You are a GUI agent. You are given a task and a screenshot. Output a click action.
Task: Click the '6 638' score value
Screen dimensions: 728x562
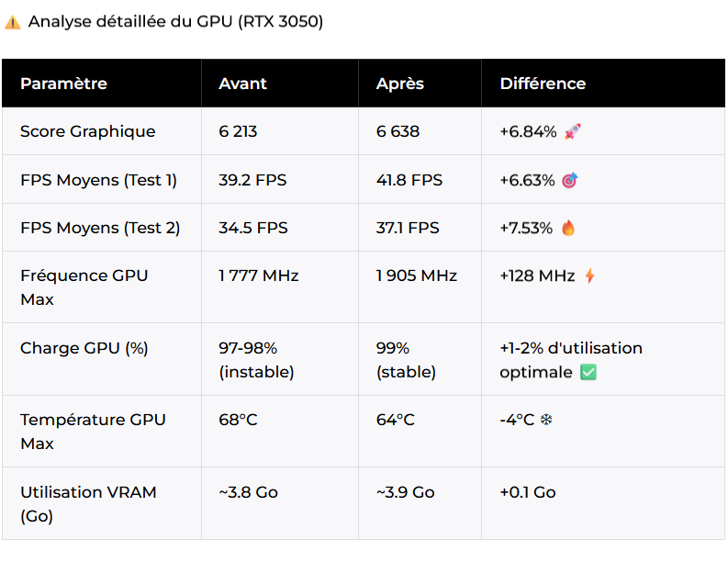click(x=398, y=131)
